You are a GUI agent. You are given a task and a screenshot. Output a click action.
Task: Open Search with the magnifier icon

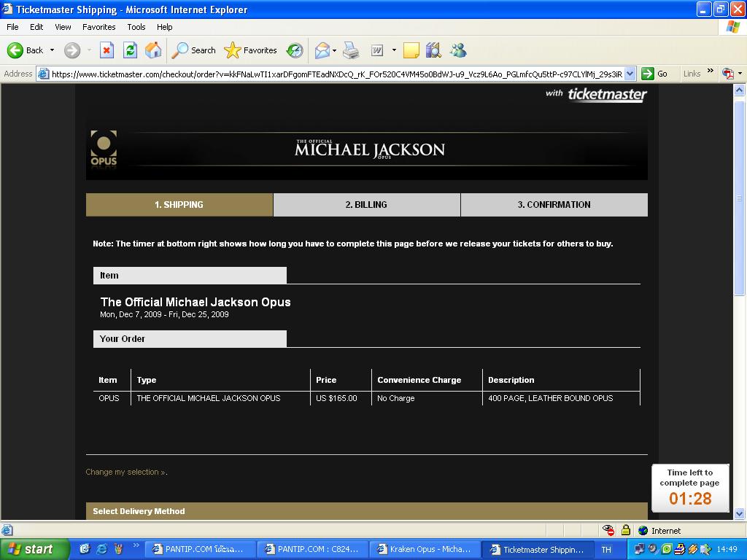(193, 50)
